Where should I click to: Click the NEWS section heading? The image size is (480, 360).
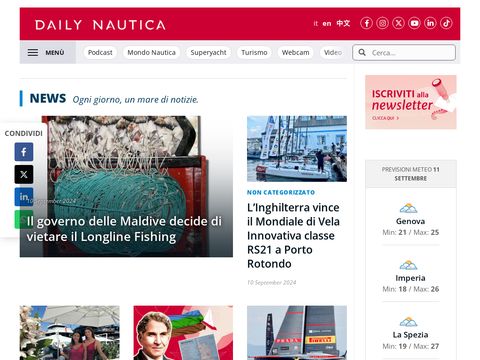point(48,98)
